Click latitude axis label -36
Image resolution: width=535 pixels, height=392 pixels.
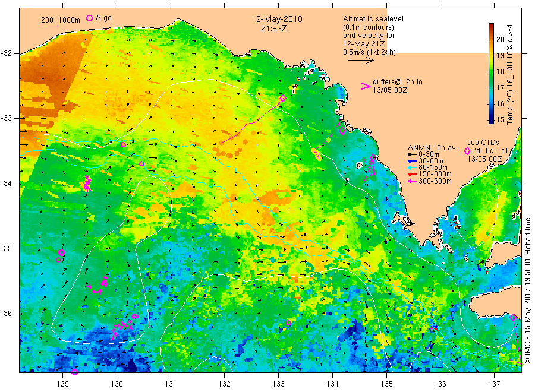[6, 314]
